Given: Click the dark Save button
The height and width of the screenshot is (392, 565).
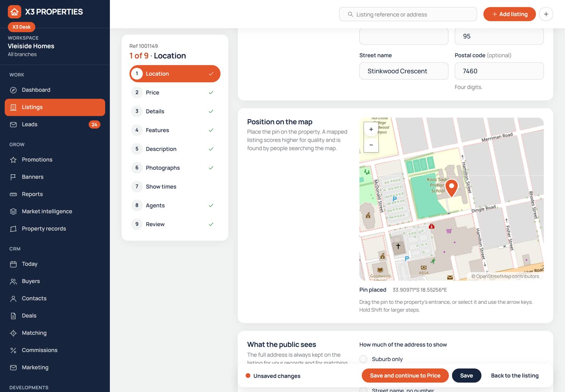Looking at the screenshot, I should click(467, 376).
